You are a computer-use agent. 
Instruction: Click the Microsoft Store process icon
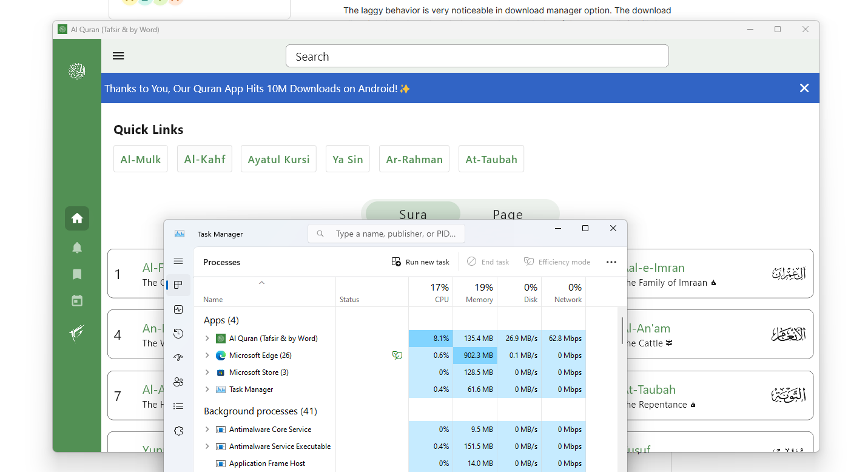pos(221,373)
